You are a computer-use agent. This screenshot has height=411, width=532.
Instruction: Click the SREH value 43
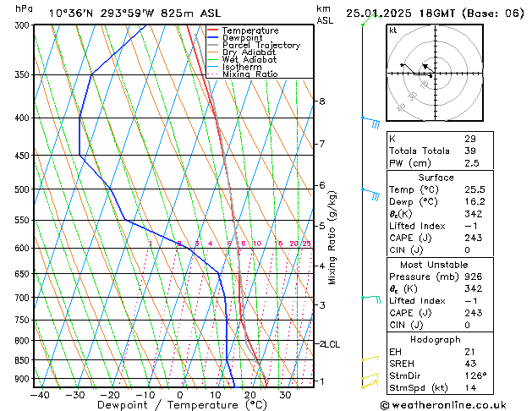(x=470, y=364)
